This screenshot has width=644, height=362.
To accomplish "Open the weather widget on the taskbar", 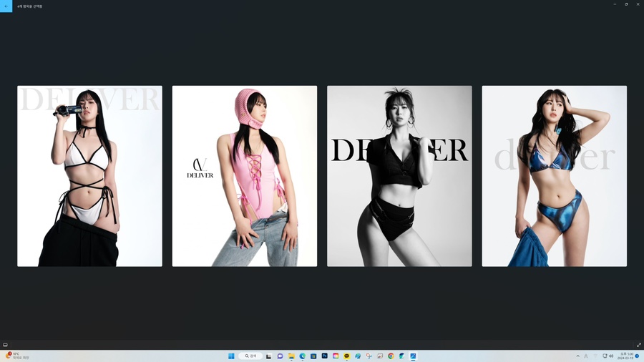I will pos(18,356).
